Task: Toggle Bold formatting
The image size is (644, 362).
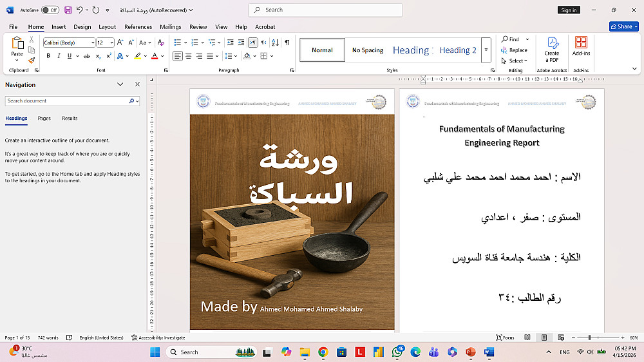Action: 48,56
